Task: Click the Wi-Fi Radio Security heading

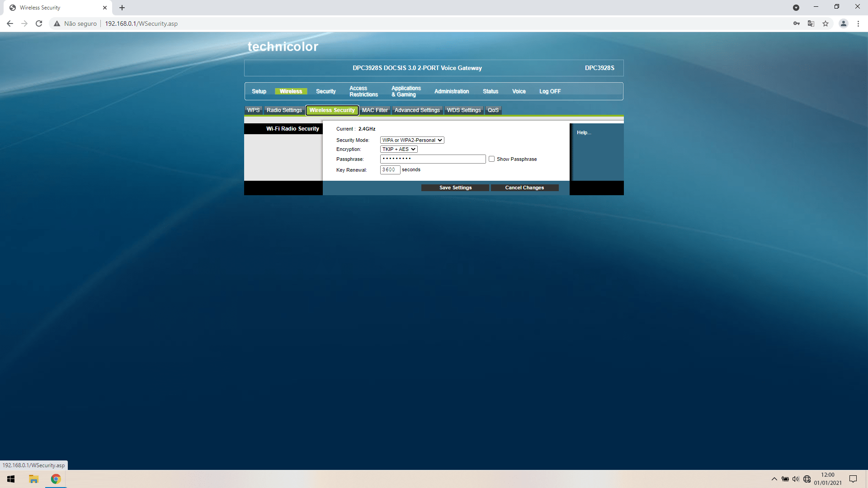Action: (x=292, y=129)
